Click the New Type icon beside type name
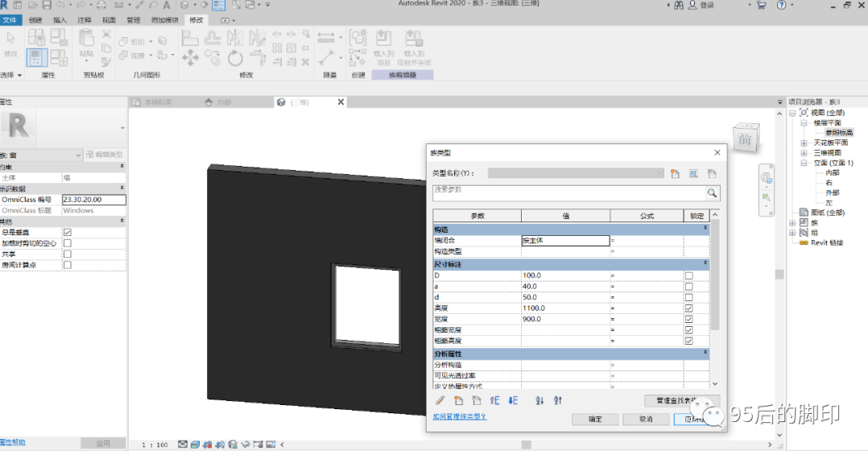 point(675,173)
